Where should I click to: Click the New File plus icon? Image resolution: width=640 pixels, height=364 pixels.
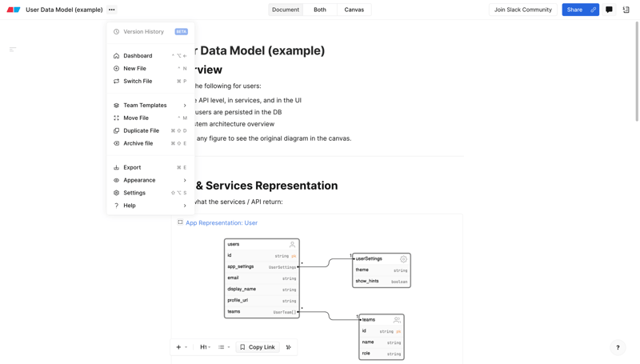pos(116,68)
